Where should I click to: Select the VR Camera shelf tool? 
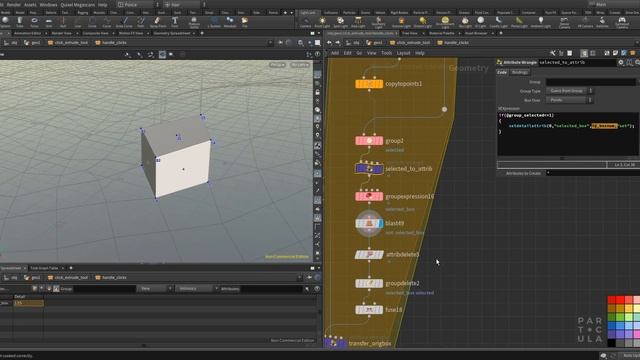(x=585, y=22)
